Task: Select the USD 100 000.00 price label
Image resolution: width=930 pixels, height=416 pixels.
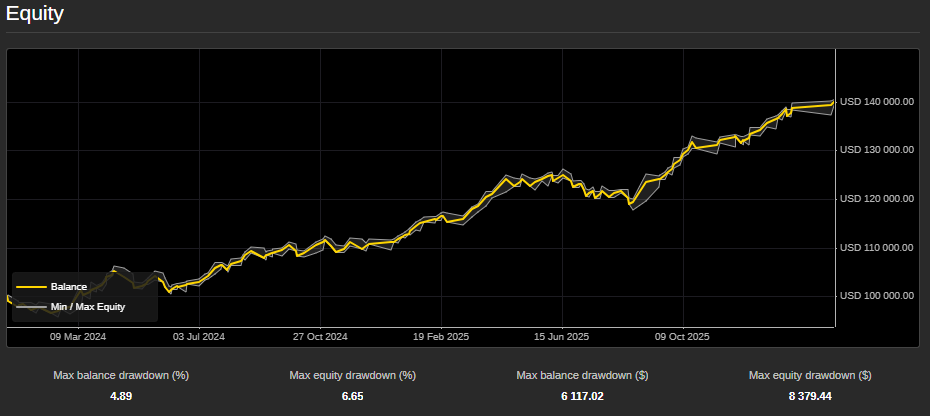Action: (877, 296)
